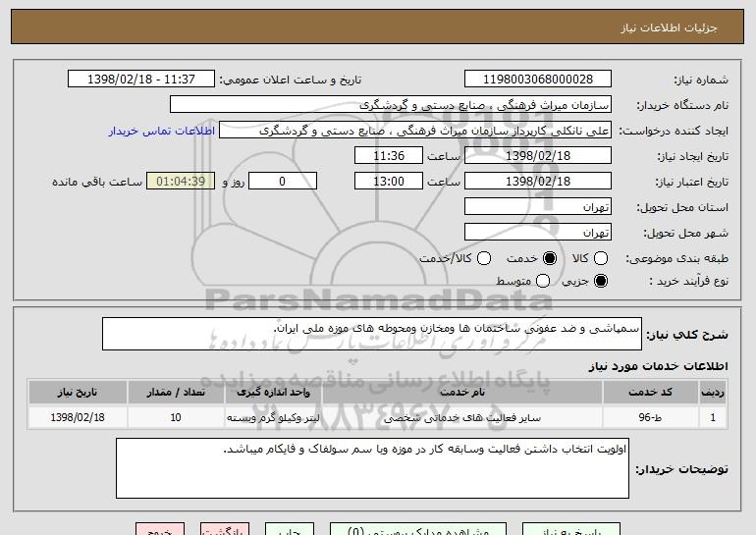
Task: Click the validity time field 13:00
Action: click(389, 182)
